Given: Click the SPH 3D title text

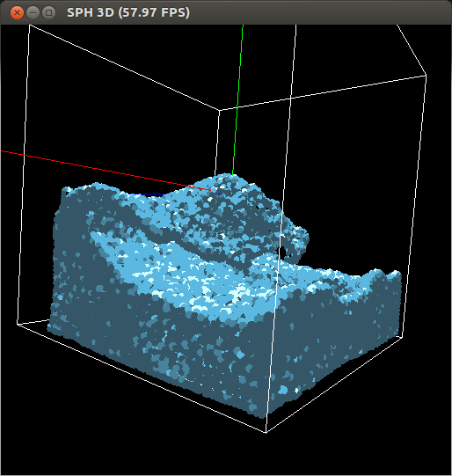Looking at the screenshot, I should tap(91, 12).
